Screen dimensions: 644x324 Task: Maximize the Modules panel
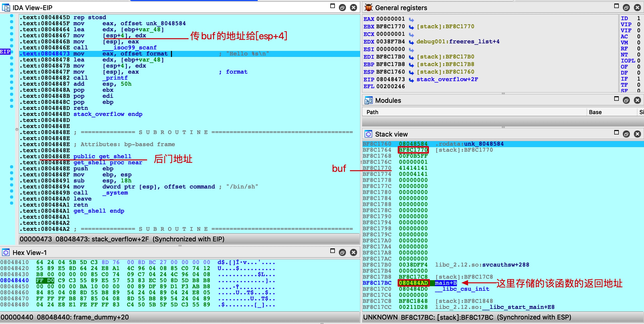(x=617, y=99)
